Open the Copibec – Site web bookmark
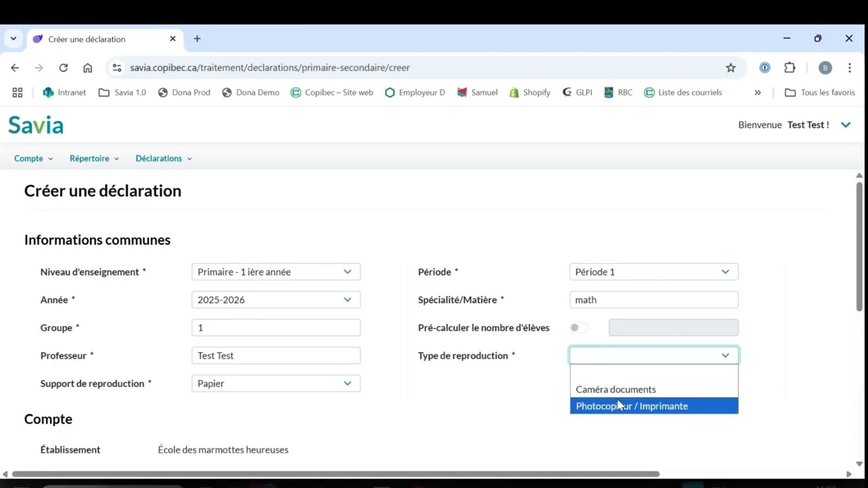 tap(332, 92)
